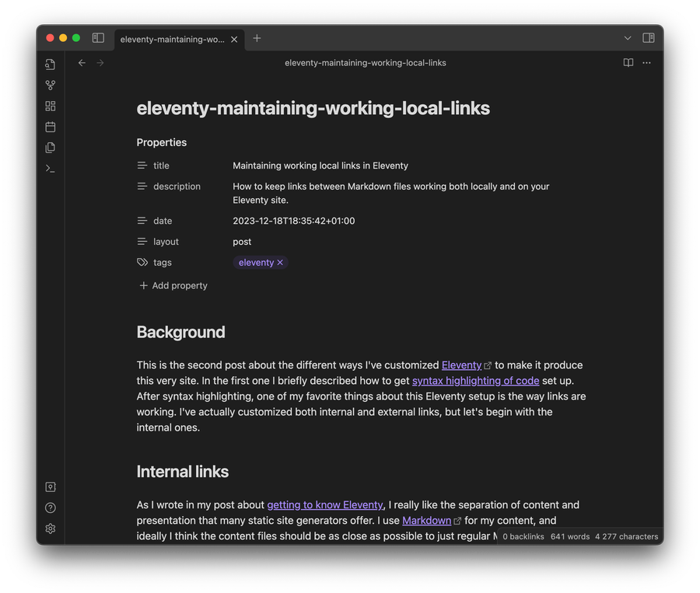The height and width of the screenshot is (593, 700).
Task: Click the title property type icon
Action: (142, 166)
